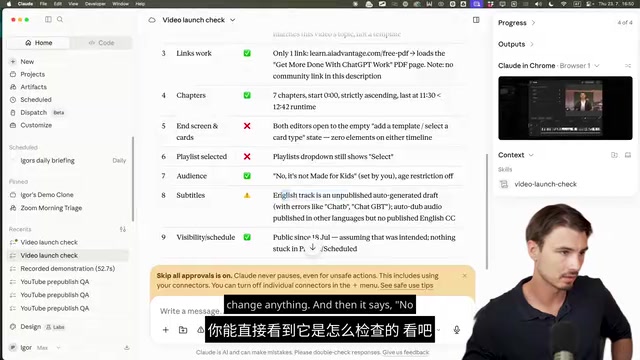
Task: Click icon right of Browser 1 header
Action: coord(628,65)
